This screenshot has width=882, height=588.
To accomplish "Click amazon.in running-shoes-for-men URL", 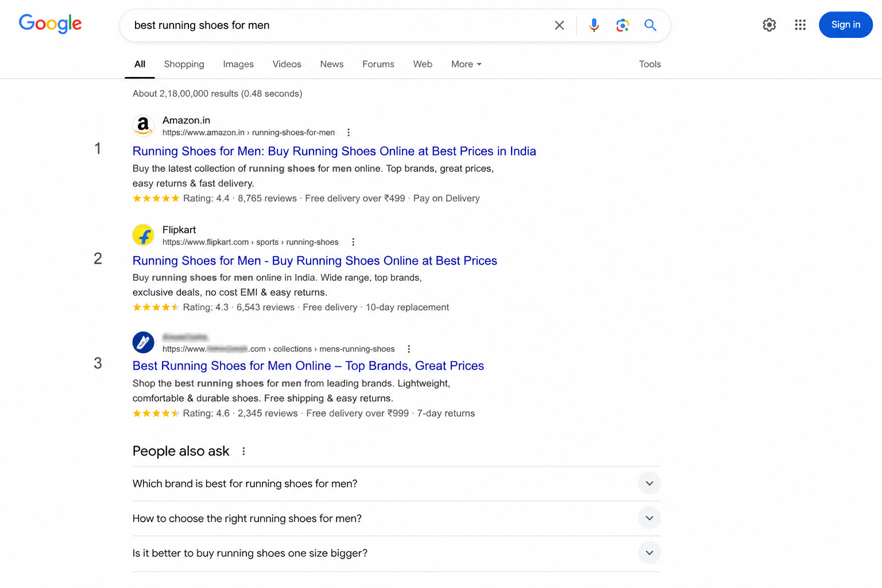I will 249,133.
